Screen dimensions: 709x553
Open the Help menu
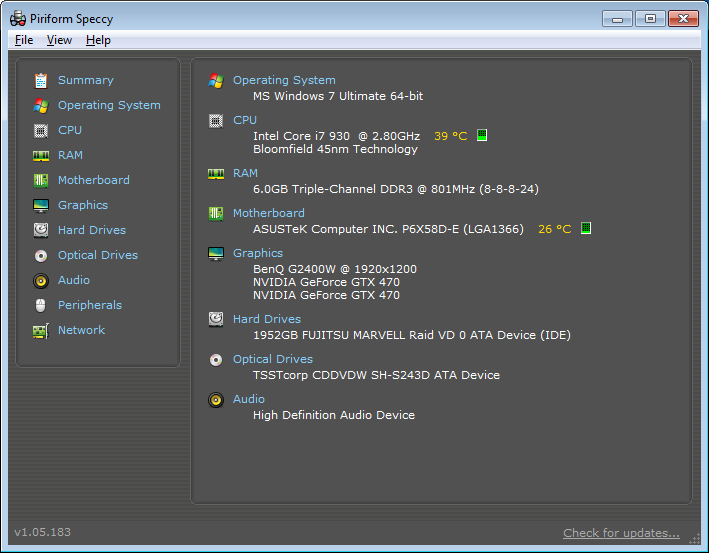click(x=98, y=40)
